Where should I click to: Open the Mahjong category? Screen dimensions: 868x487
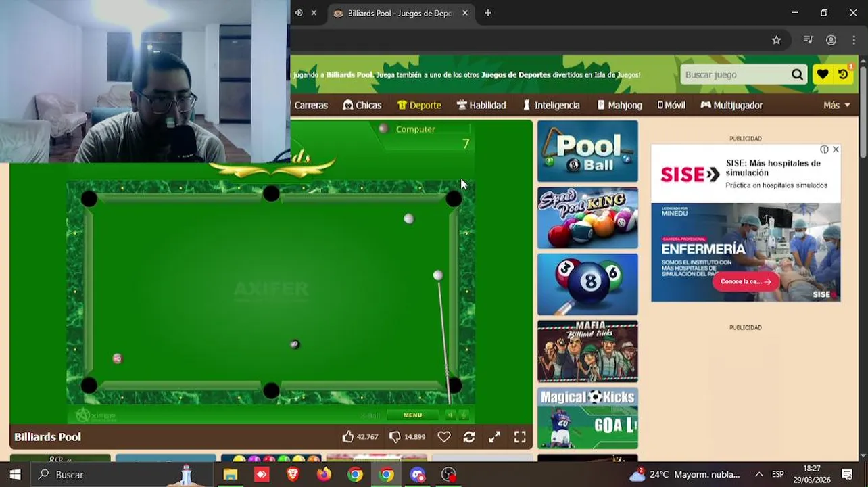619,106
